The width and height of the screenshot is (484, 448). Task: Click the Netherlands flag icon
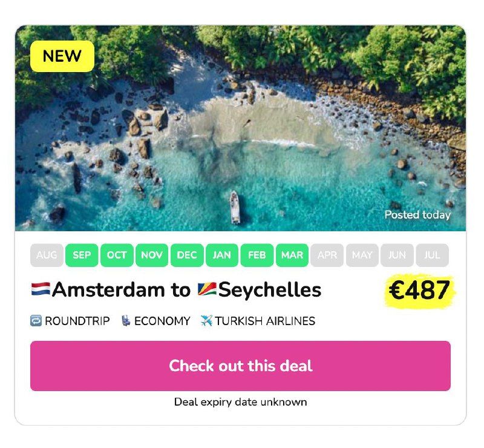[x=40, y=289]
